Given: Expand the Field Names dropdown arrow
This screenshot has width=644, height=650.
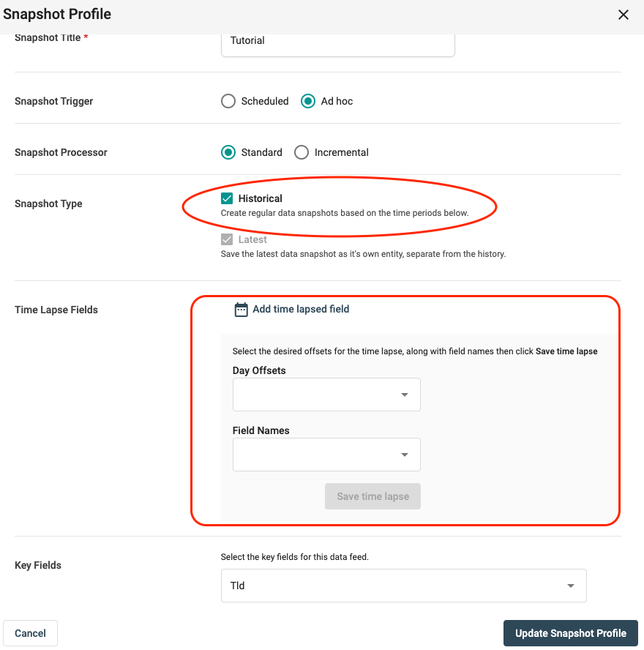Looking at the screenshot, I should point(404,455).
